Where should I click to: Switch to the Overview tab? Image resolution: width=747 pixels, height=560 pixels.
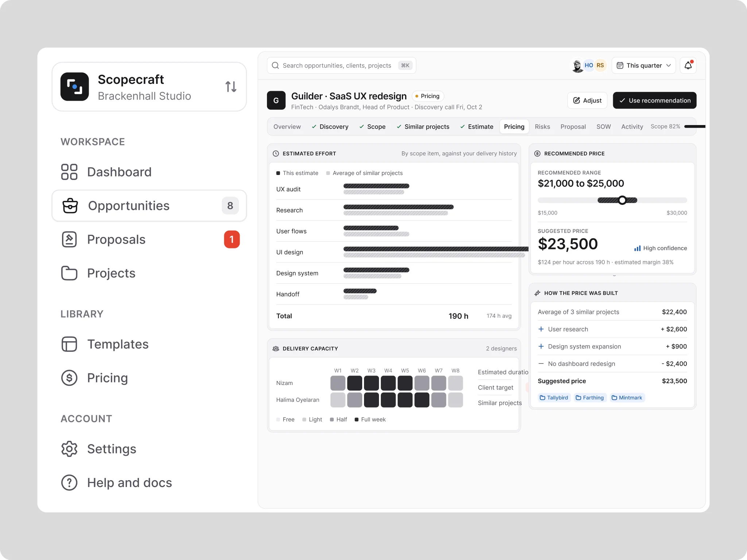tap(287, 127)
